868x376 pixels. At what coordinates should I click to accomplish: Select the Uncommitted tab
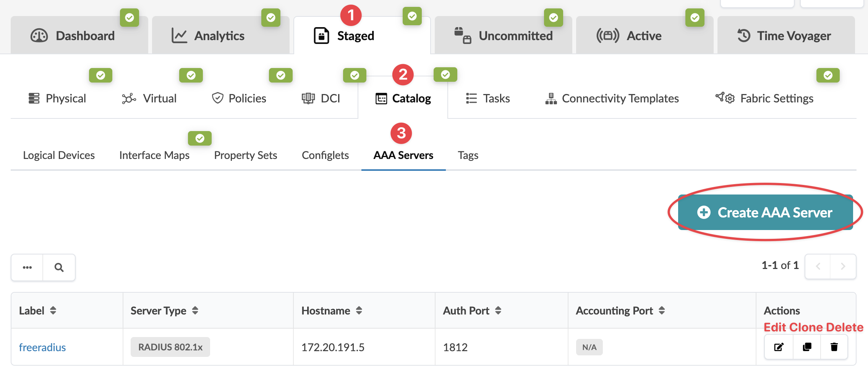pyautogui.click(x=504, y=36)
